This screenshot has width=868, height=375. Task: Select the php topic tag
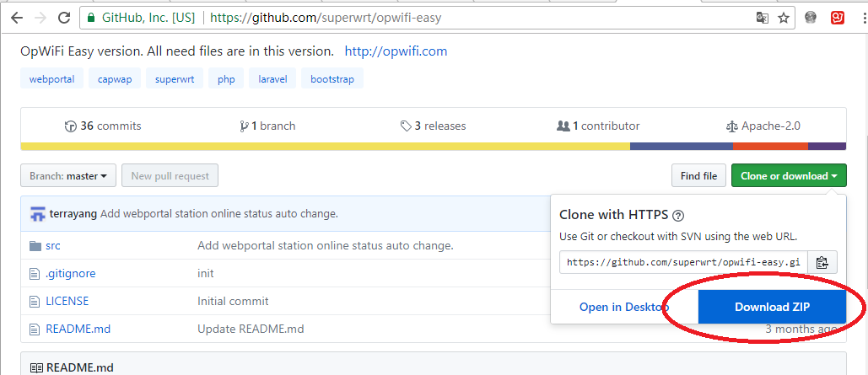(x=226, y=79)
